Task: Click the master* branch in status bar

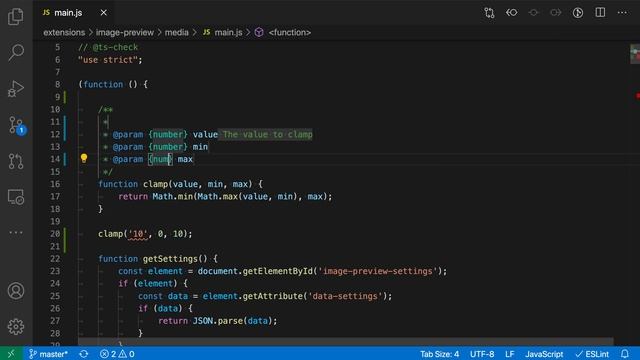Action: click(48, 354)
